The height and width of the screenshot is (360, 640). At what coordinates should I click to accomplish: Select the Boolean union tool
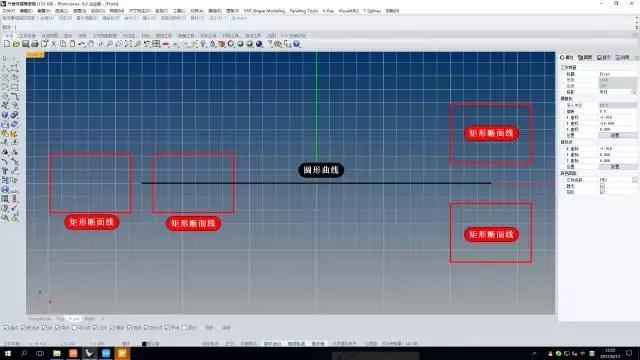click(14, 115)
